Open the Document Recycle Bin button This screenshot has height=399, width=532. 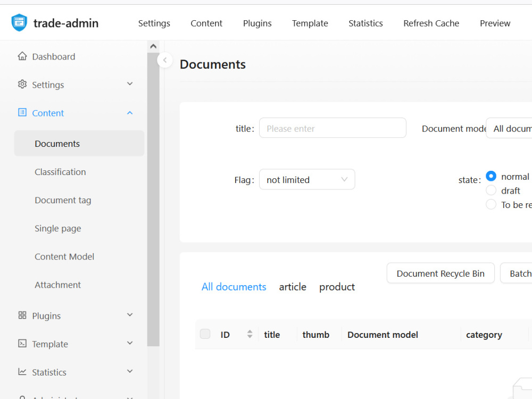(x=440, y=273)
